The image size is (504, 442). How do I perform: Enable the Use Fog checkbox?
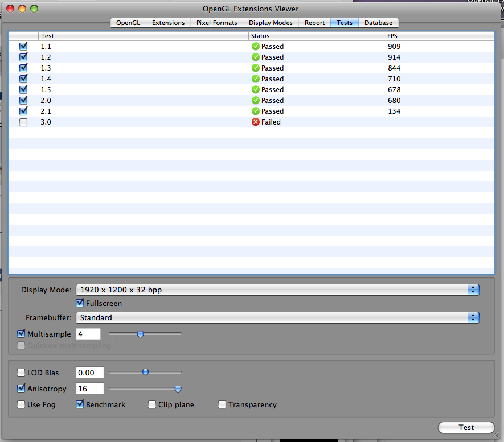point(21,404)
